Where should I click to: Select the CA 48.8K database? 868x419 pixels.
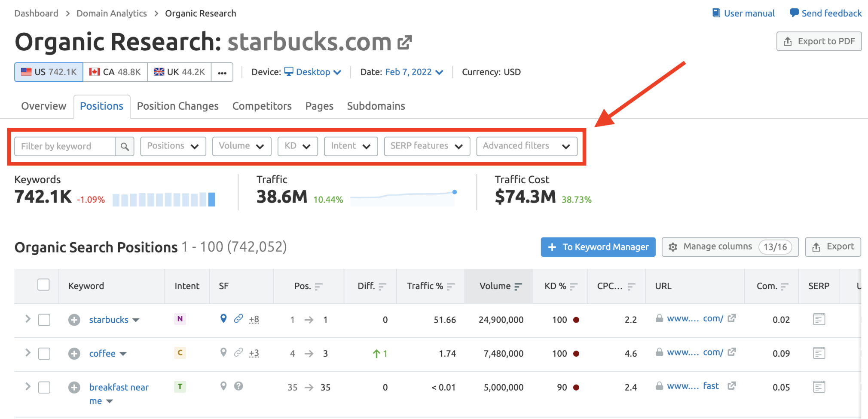pos(115,72)
